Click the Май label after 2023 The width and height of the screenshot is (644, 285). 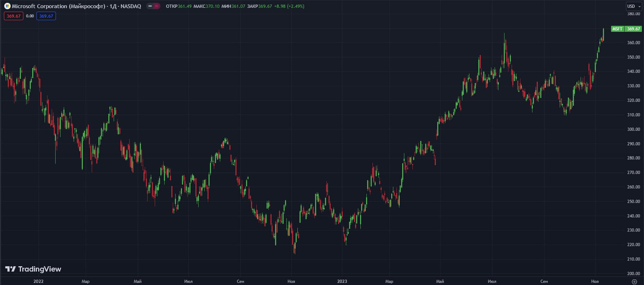tap(440, 281)
